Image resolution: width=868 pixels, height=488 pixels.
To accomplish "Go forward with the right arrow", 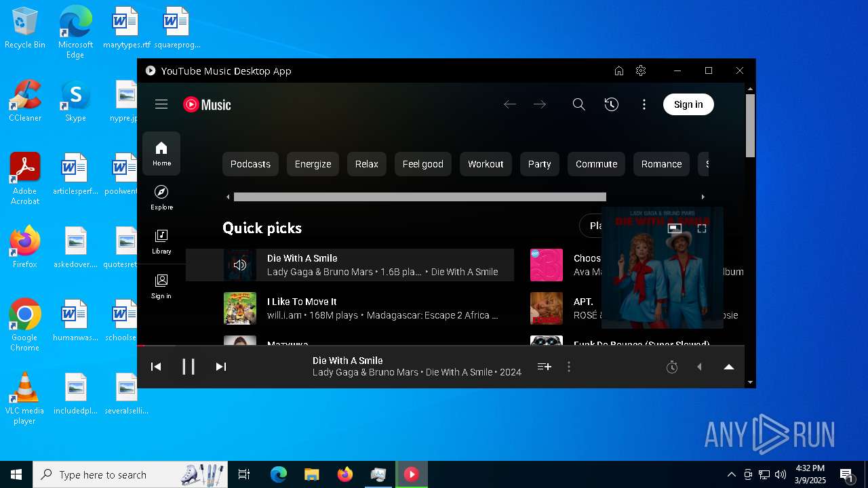I will click(x=540, y=104).
